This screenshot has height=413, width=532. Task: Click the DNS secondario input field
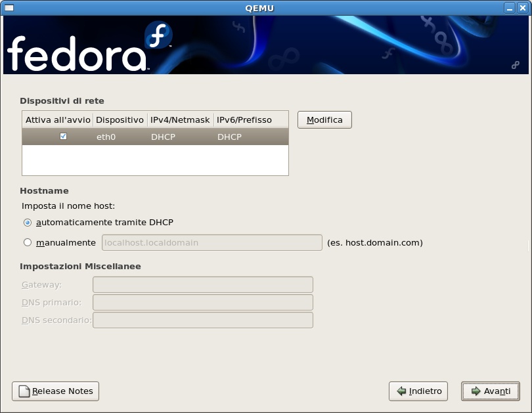point(203,320)
